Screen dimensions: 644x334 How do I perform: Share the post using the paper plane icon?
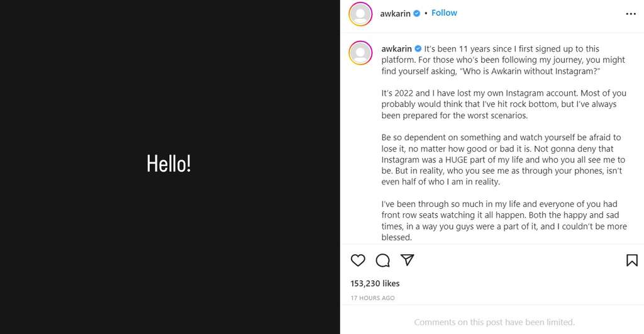[408, 260]
